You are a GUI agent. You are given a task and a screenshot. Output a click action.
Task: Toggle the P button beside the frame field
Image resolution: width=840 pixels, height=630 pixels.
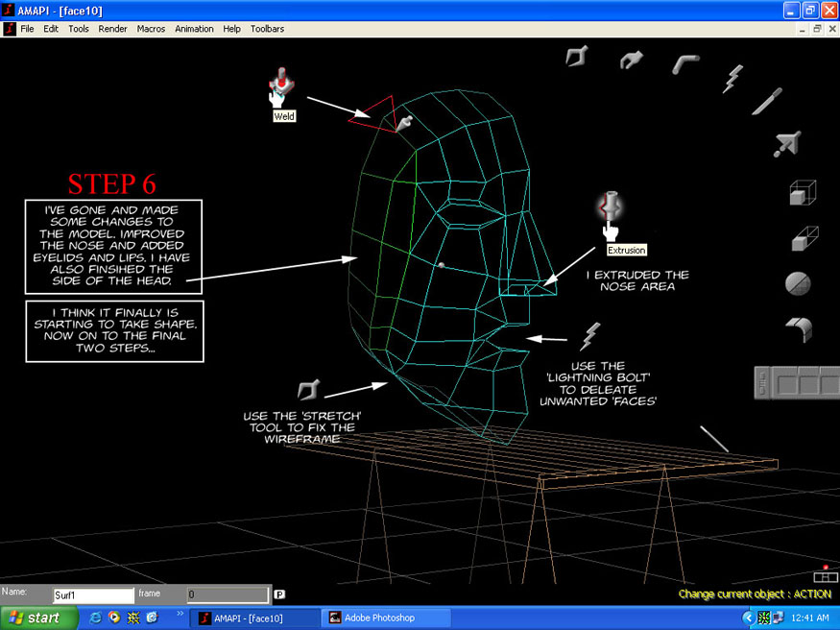(x=280, y=595)
